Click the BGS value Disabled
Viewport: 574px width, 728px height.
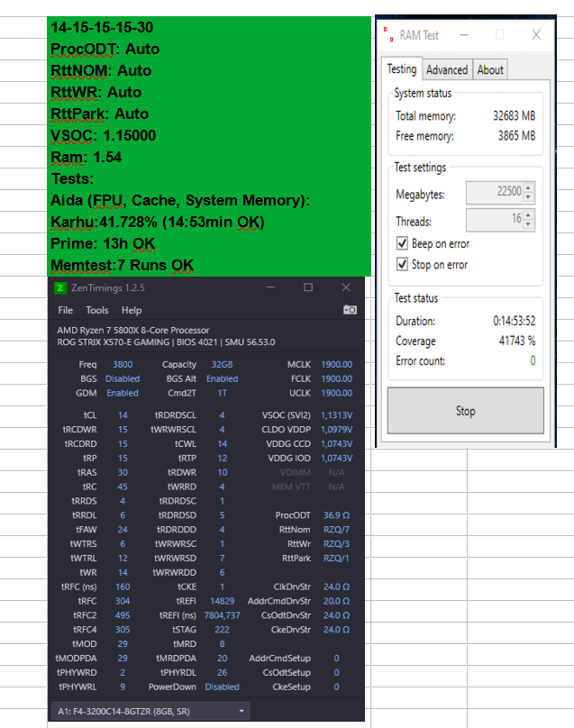[x=123, y=378]
